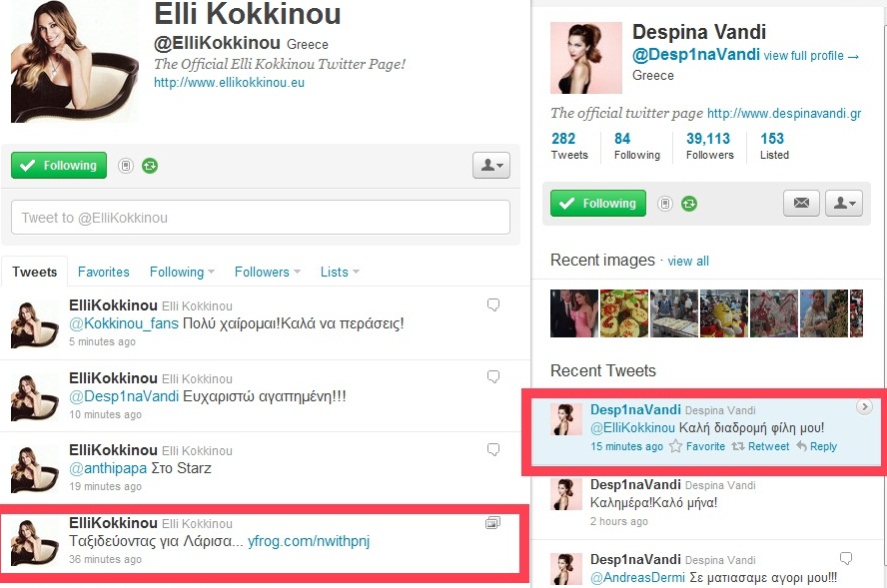Open image icon on yfrog Larisa tweet
887x588 pixels.
point(492,523)
